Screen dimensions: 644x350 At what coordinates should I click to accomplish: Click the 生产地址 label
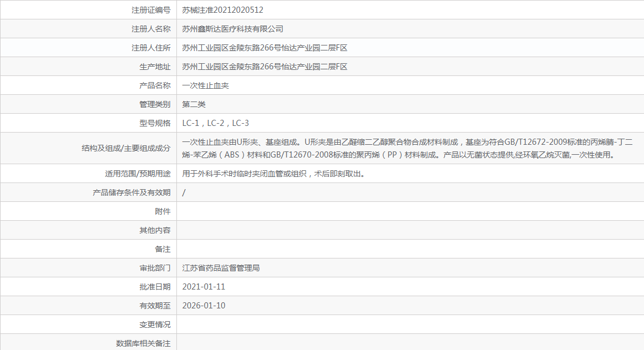click(155, 67)
